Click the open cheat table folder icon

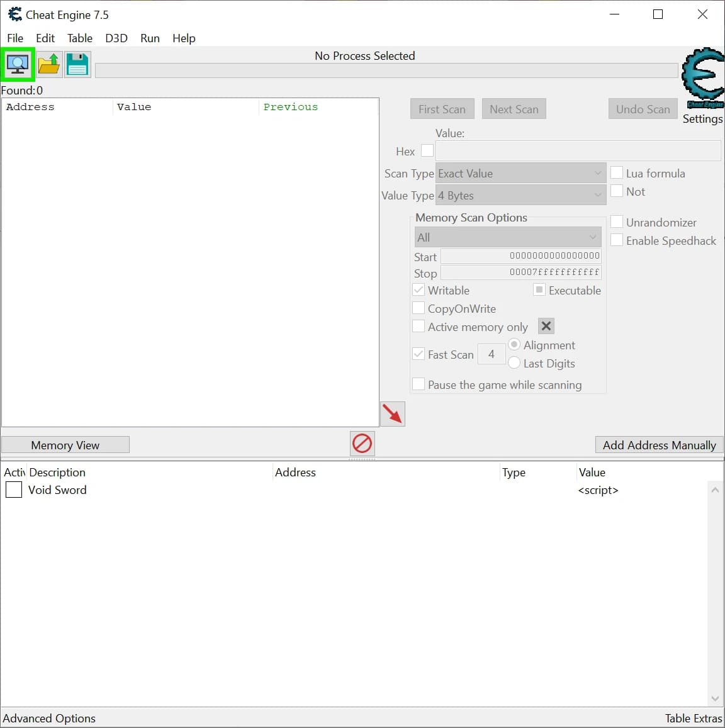(49, 65)
